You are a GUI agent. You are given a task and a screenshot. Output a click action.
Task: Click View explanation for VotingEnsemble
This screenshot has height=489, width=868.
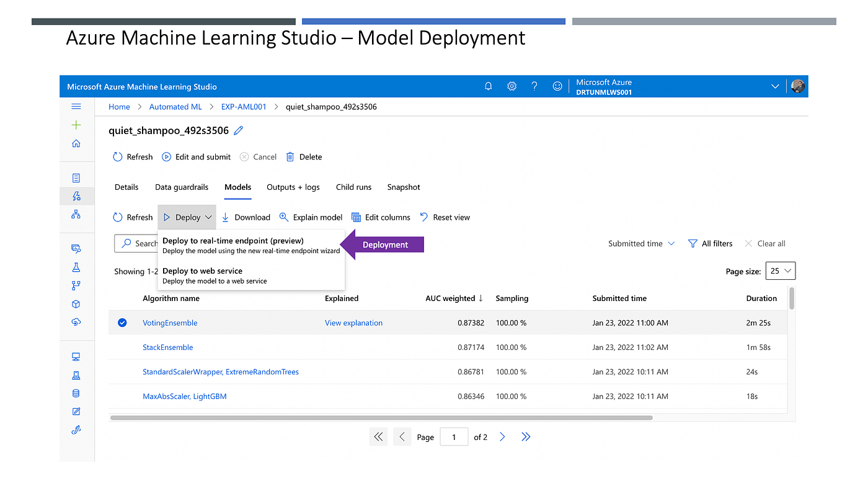pos(353,323)
